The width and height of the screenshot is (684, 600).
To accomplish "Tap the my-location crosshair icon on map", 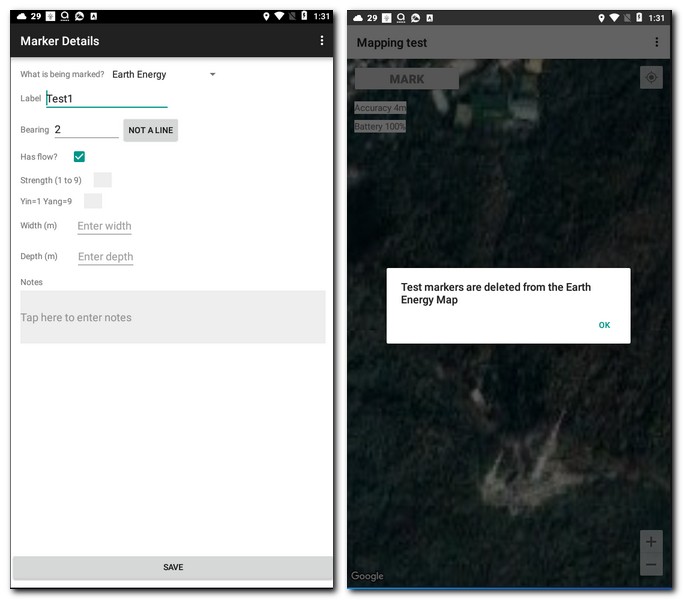I will pyautogui.click(x=651, y=78).
